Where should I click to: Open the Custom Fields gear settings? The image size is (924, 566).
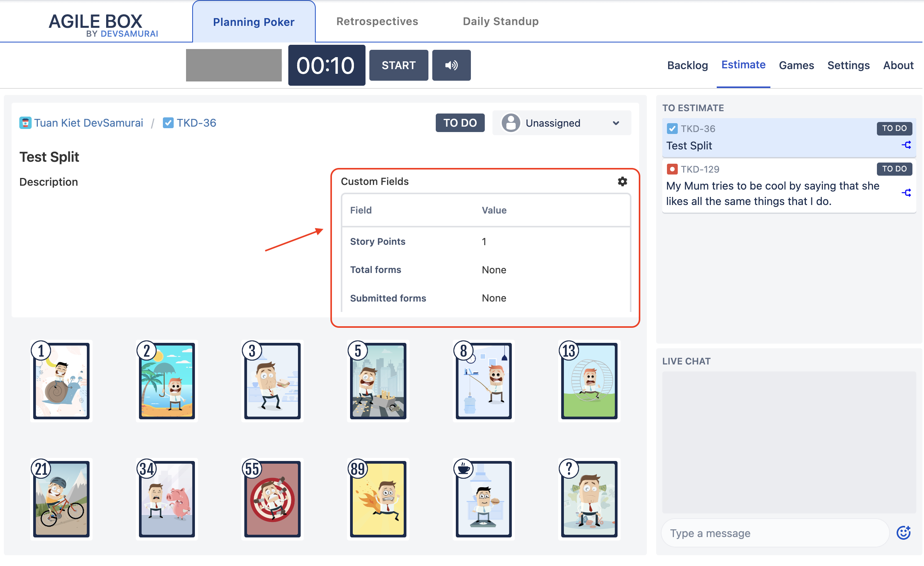pyautogui.click(x=622, y=181)
